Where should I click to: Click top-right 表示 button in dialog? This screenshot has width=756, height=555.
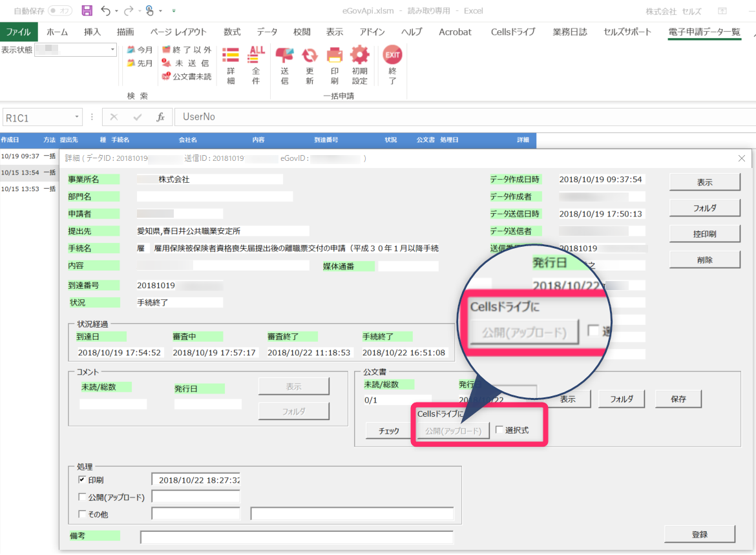pos(704,182)
